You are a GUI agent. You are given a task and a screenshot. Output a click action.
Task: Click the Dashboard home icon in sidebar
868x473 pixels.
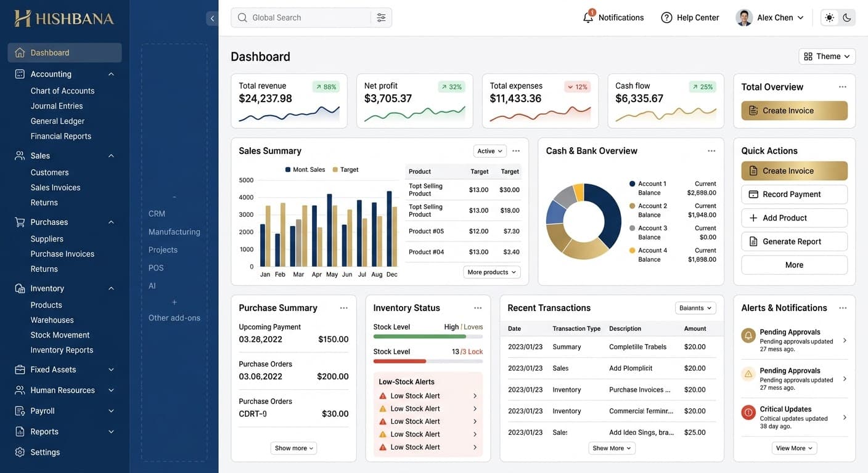pyautogui.click(x=20, y=53)
